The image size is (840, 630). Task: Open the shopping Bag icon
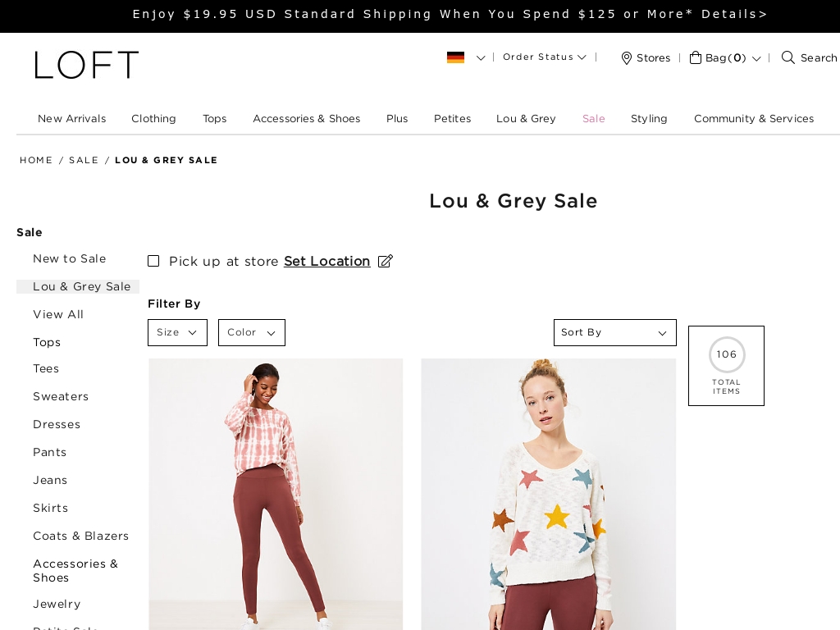pos(695,57)
